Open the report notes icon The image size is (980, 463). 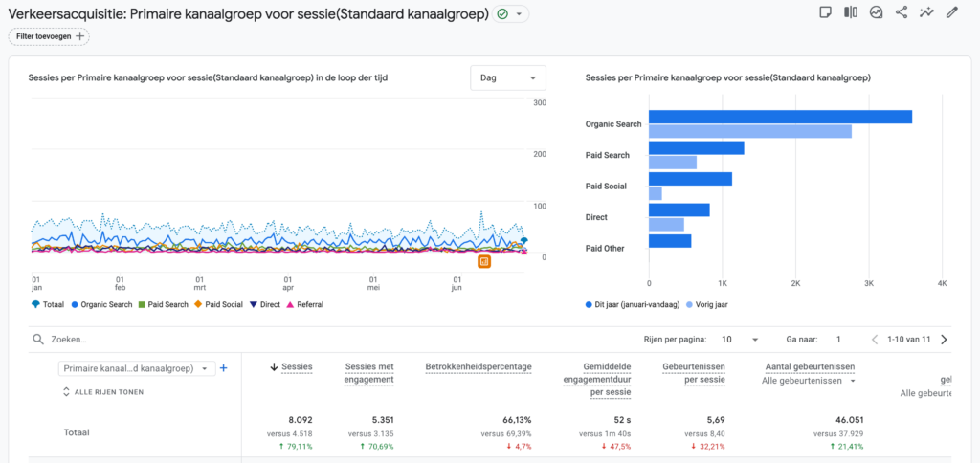[825, 12]
